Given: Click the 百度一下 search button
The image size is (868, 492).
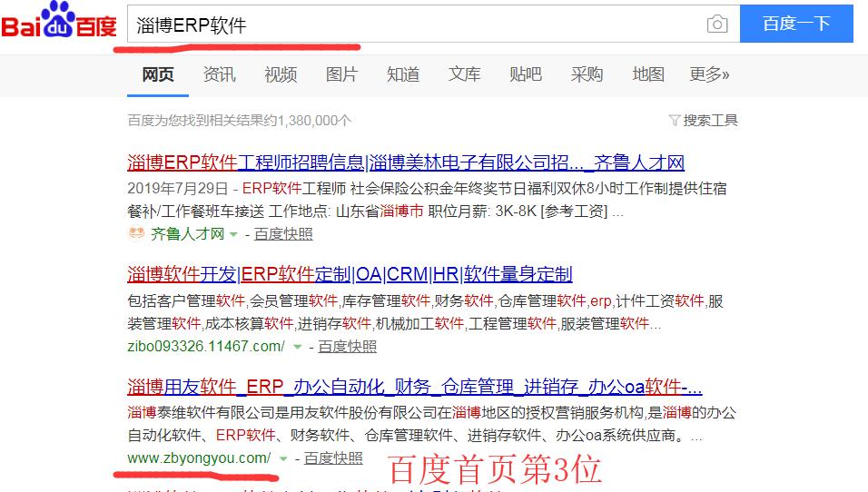Looking at the screenshot, I should click(796, 24).
